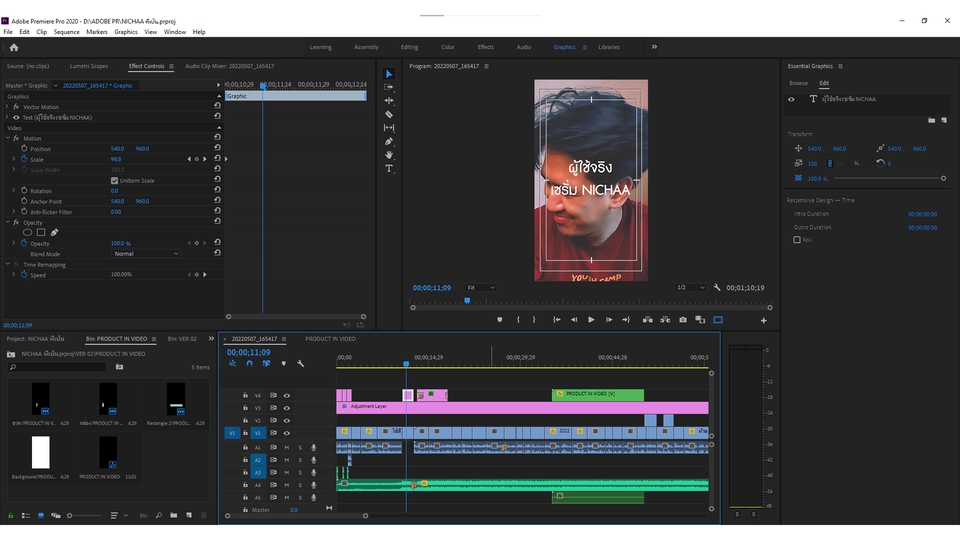The image size is (960, 540).
Task: Toggle V2 track output eye
Action: point(287,421)
